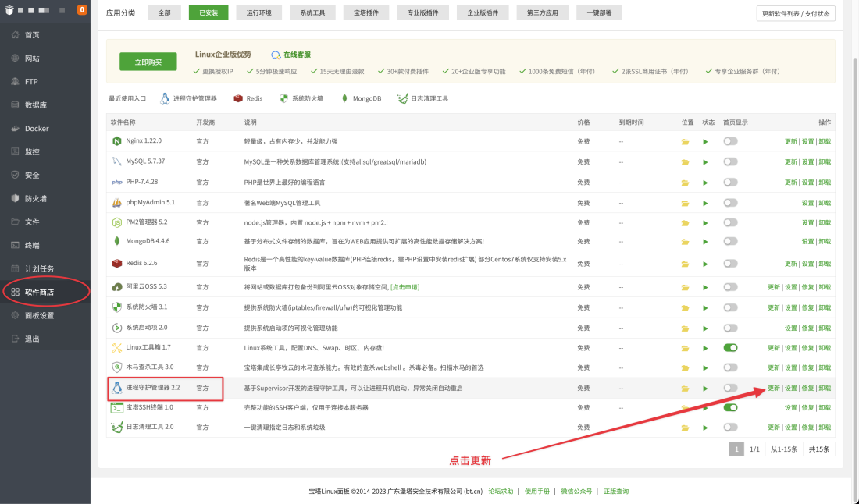
Task: Open 数据库 in the left sidebar
Action: [x=35, y=105]
